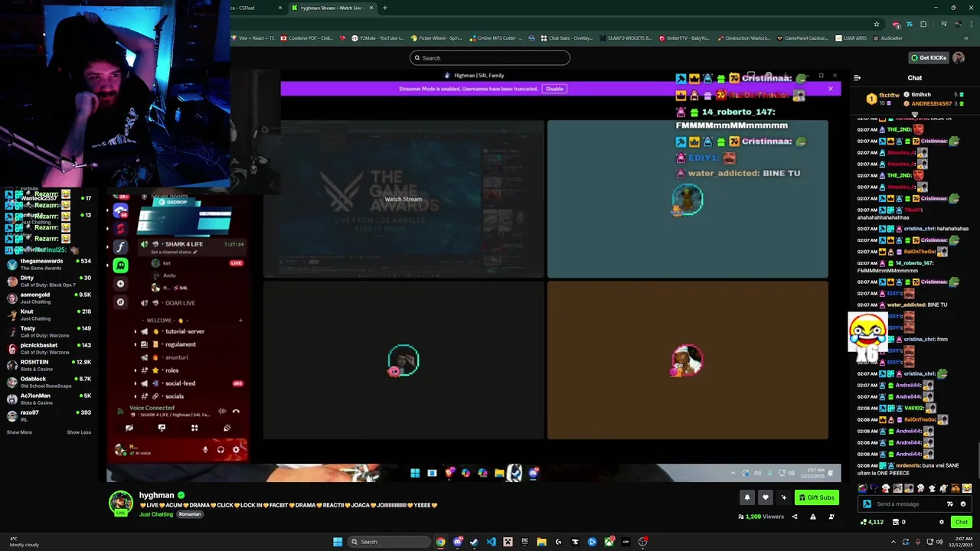
Task: Open the shop icon beside the points
Action: (x=896, y=522)
